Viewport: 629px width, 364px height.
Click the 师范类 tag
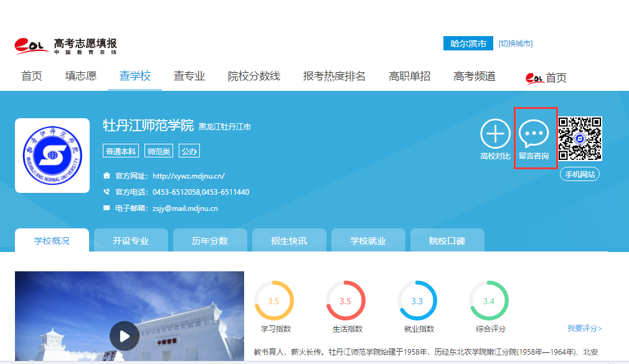click(x=158, y=151)
